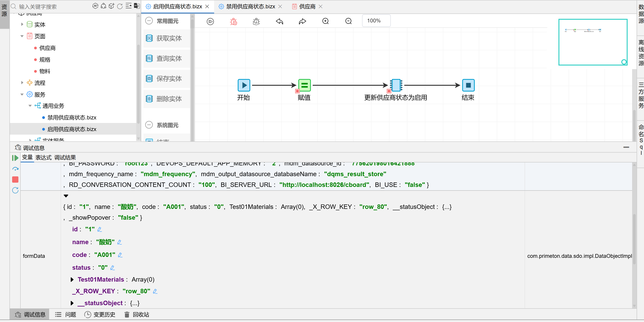Viewport: 644px width, 322px height.
Task: Expand the 实体 tree node
Action: click(22, 24)
